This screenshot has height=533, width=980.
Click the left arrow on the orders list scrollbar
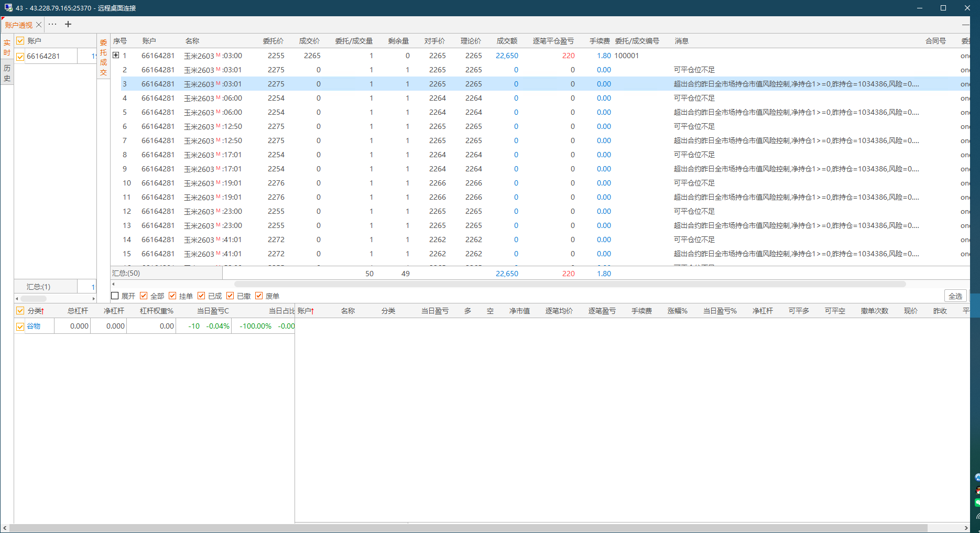[x=114, y=284]
